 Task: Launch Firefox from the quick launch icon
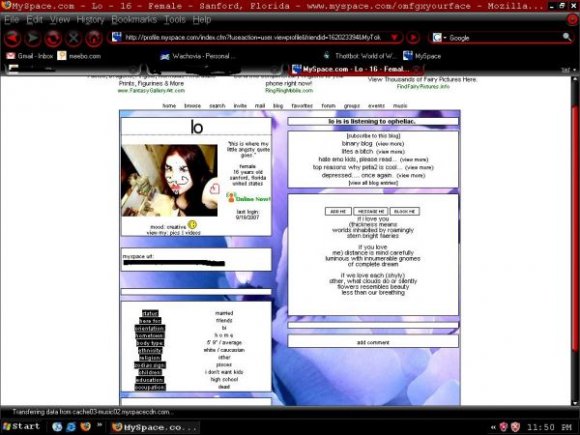[85, 426]
